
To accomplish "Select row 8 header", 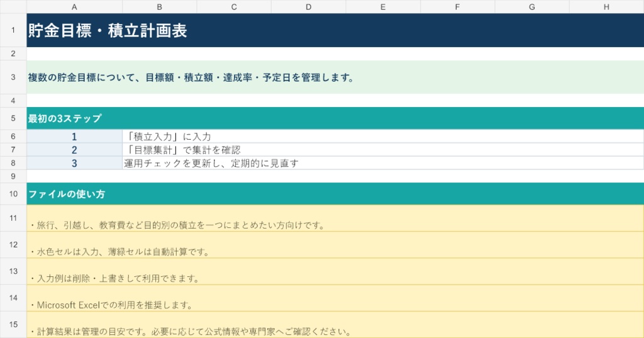I will click(x=13, y=163).
